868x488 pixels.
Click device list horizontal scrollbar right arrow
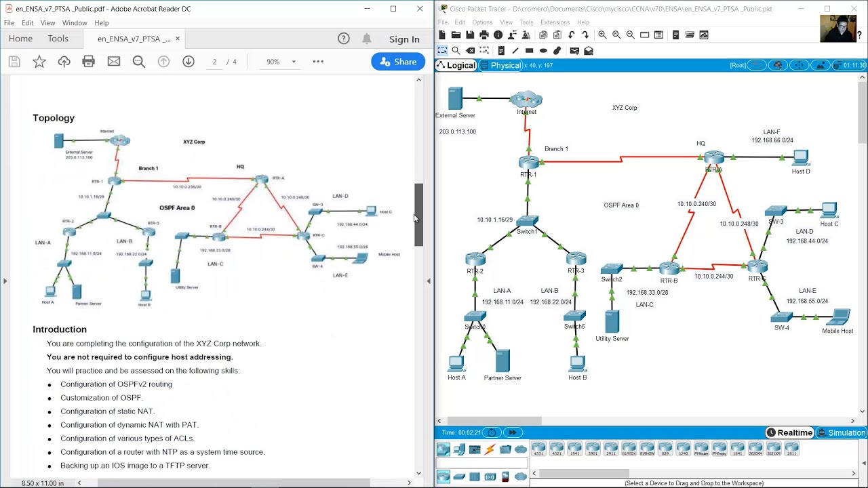853,473
